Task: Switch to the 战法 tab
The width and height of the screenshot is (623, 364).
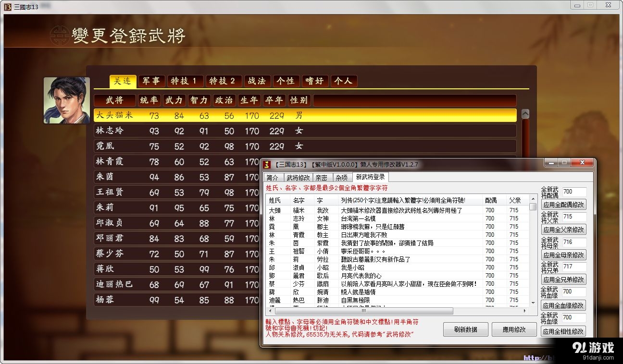Action: click(257, 81)
